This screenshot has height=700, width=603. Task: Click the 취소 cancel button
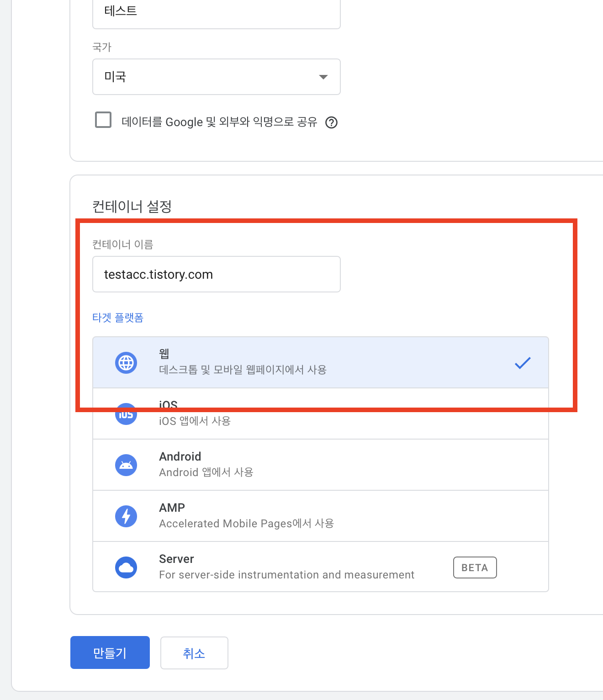[194, 652]
